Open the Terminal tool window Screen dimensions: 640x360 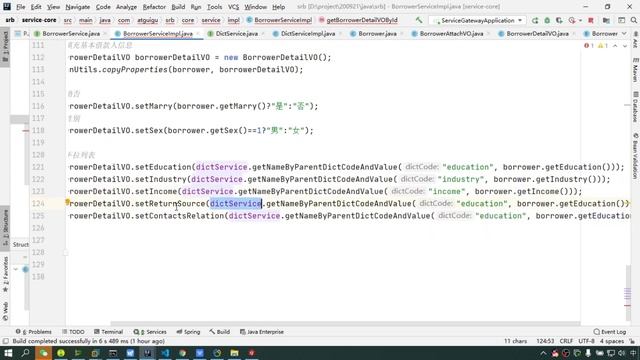click(x=108, y=332)
